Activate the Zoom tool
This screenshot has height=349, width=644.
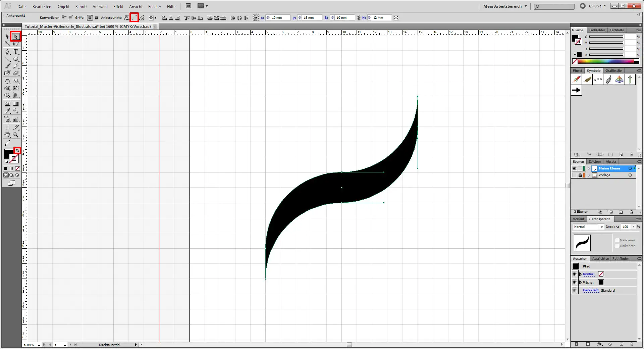pos(15,135)
